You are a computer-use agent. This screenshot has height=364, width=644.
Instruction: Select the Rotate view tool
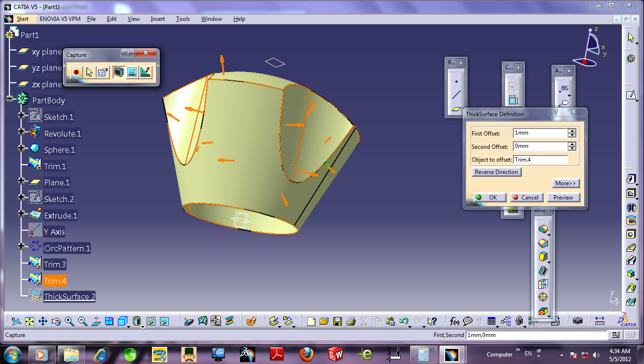(56, 321)
